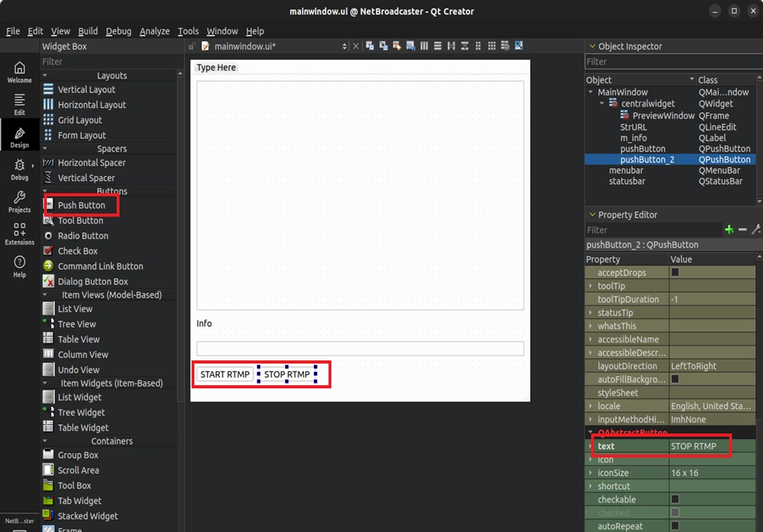Select StrURL row in Object Inspector
This screenshot has height=532, width=763.
670,127
